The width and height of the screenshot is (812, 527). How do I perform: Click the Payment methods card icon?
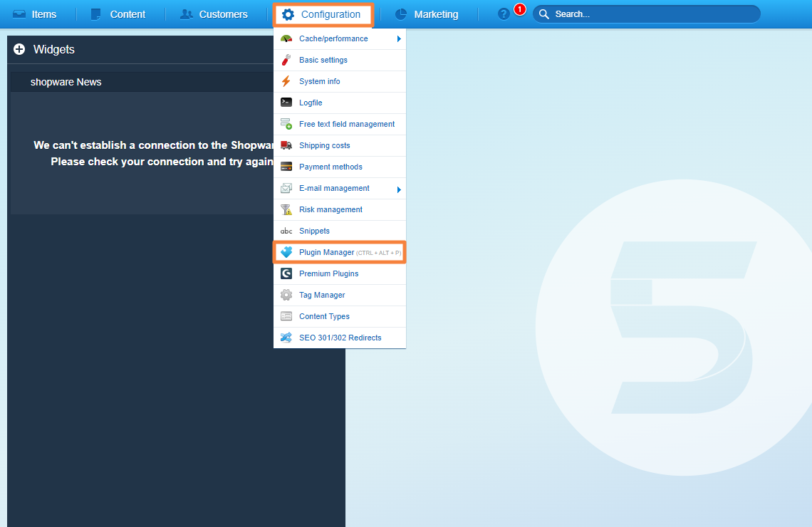click(x=286, y=167)
